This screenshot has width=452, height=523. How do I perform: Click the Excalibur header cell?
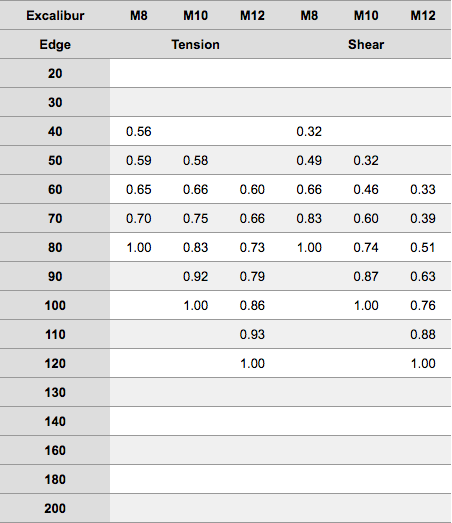[55, 16]
